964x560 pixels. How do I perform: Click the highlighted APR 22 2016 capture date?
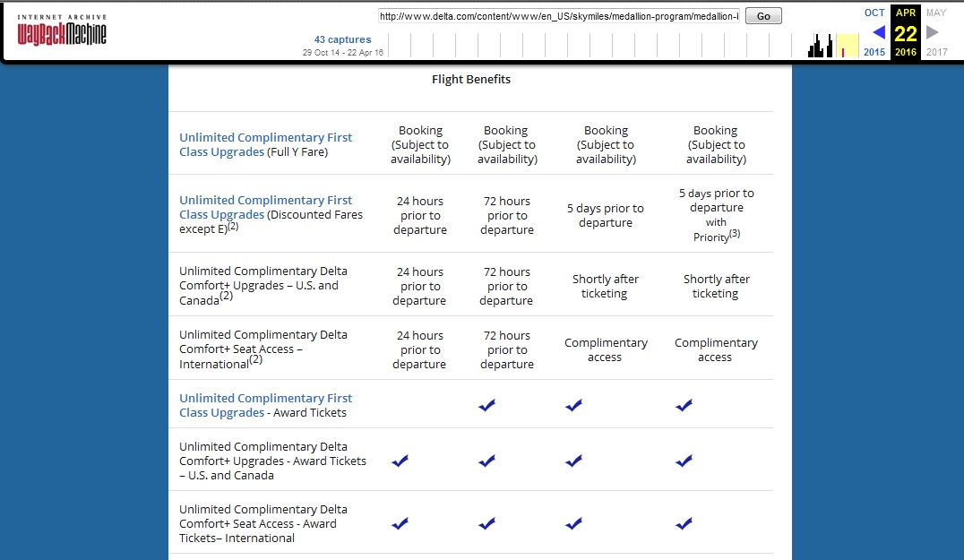906,33
